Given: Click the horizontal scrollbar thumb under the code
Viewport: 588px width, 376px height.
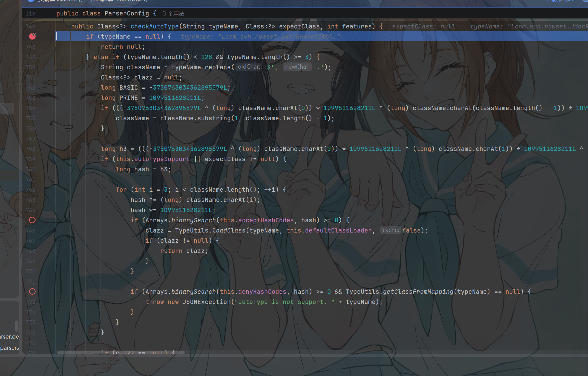Looking at the screenshot, I should tap(121, 352).
